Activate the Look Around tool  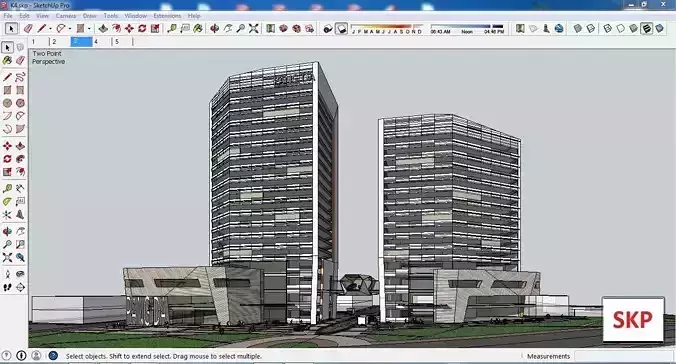pyautogui.click(x=20, y=274)
